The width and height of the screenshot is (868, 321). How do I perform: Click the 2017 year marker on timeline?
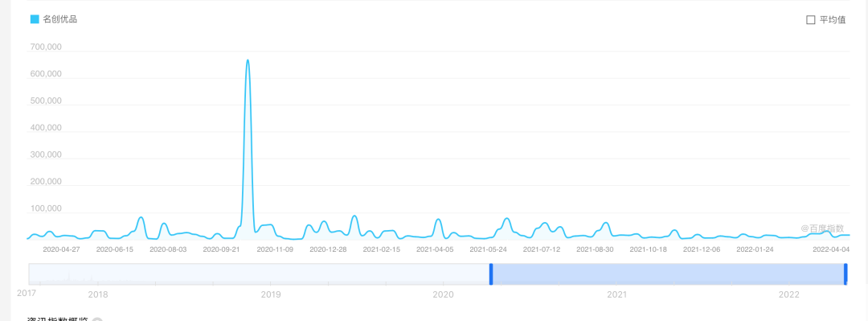26,293
